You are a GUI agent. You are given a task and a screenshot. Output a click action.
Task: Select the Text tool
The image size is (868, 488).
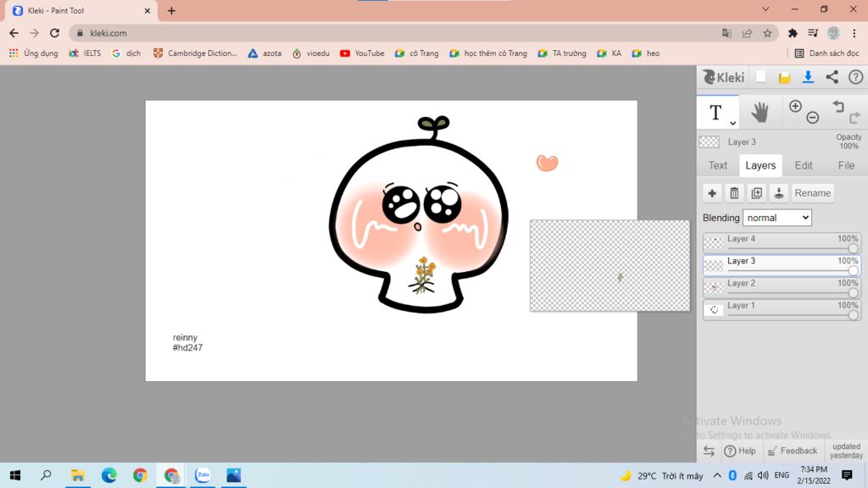(x=715, y=113)
